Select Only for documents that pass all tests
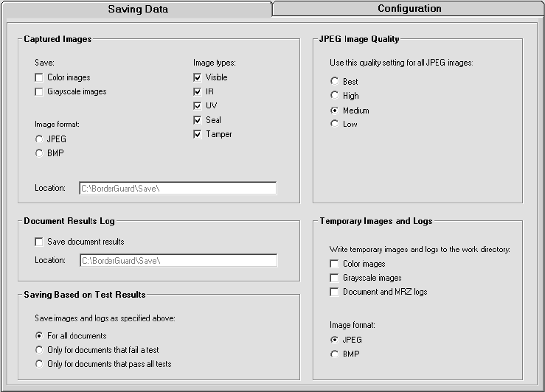 (39, 364)
